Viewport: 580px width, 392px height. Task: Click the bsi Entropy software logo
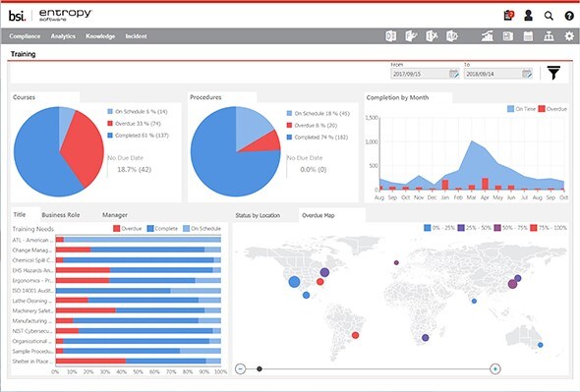point(50,15)
